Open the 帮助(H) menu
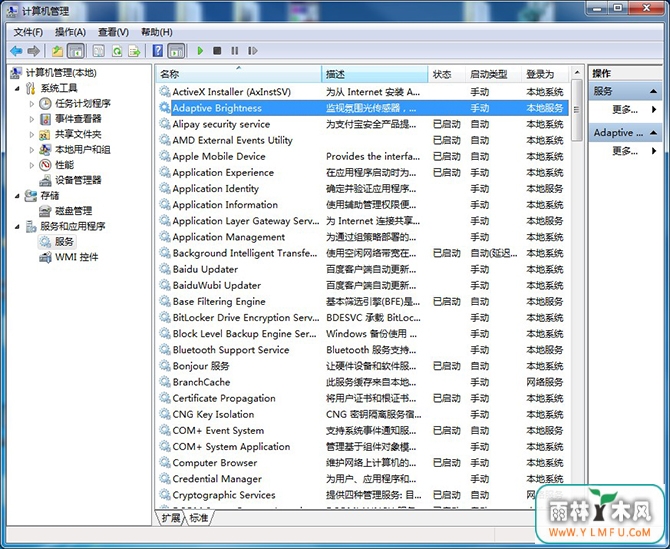The image size is (670, 549). coord(156,32)
